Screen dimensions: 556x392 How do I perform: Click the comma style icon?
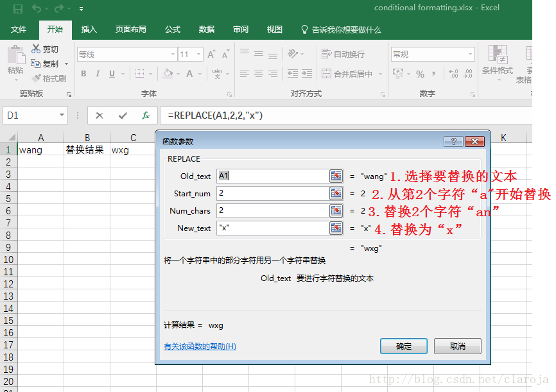[x=434, y=74]
